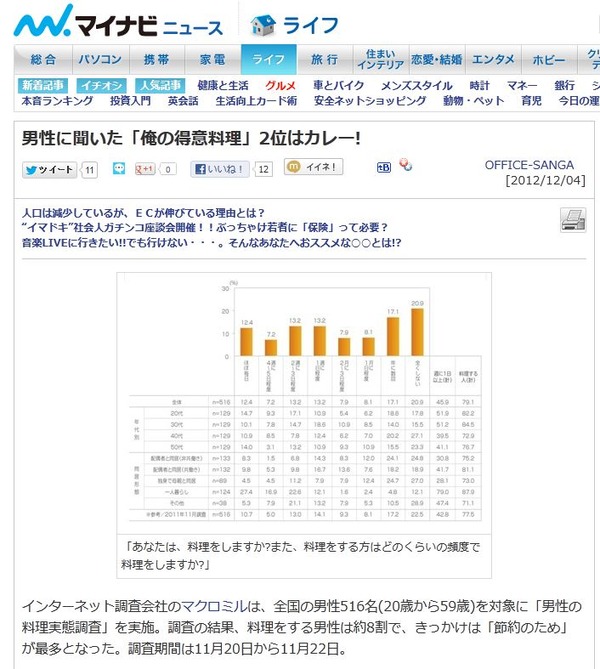The height and width of the screenshot is (669, 600).
Task: Open the 人口は減少しているが、ECが伸びている理由とは? link
Action: tap(143, 212)
